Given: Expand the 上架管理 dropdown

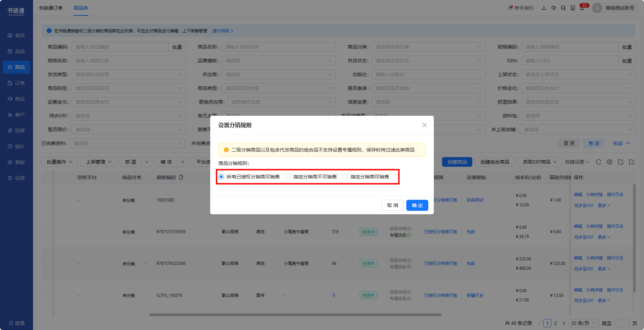Looking at the screenshot, I should (x=99, y=162).
